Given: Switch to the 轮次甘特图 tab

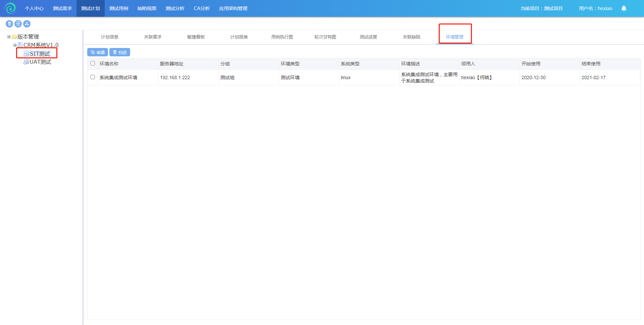Looking at the screenshot, I should click(325, 37).
